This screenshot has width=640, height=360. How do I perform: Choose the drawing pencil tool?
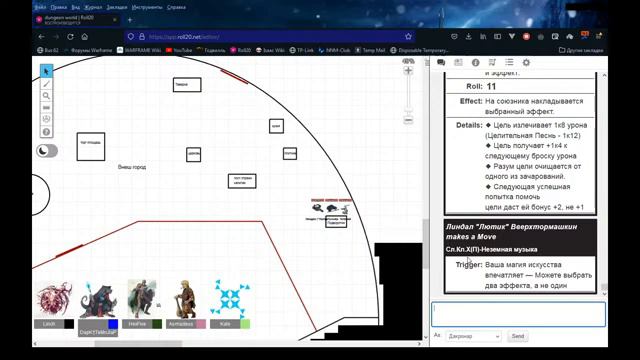coord(46,84)
